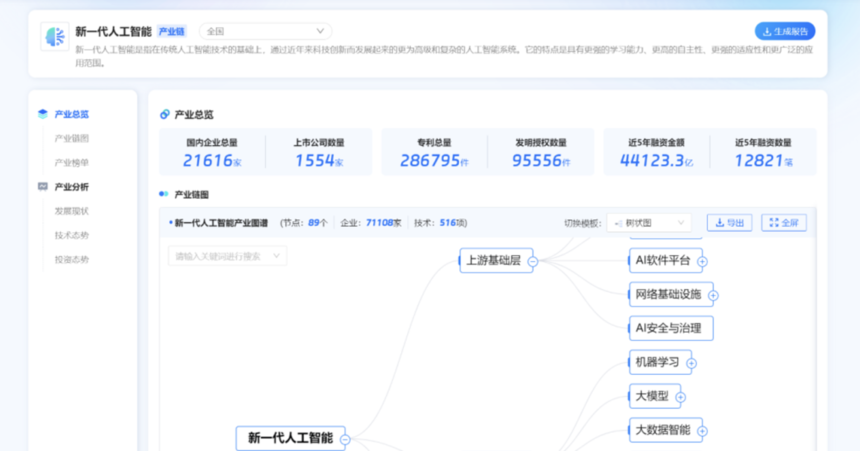860x451 pixels.
Task: Click the 全屏 fullscreen button
Action: coord(784,223)
